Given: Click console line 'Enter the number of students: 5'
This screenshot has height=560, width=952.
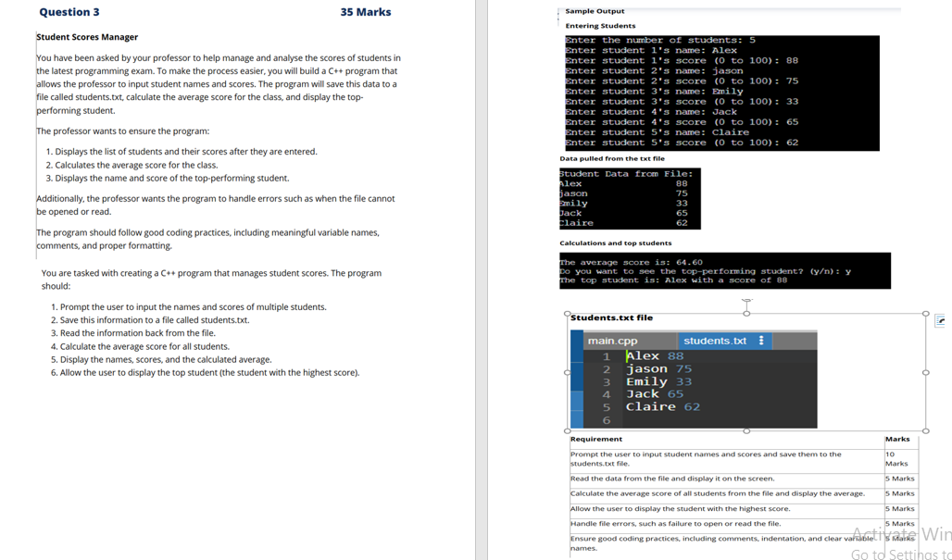Looking at the screenshot, I should pyautogui.click(x=660, y=40).
